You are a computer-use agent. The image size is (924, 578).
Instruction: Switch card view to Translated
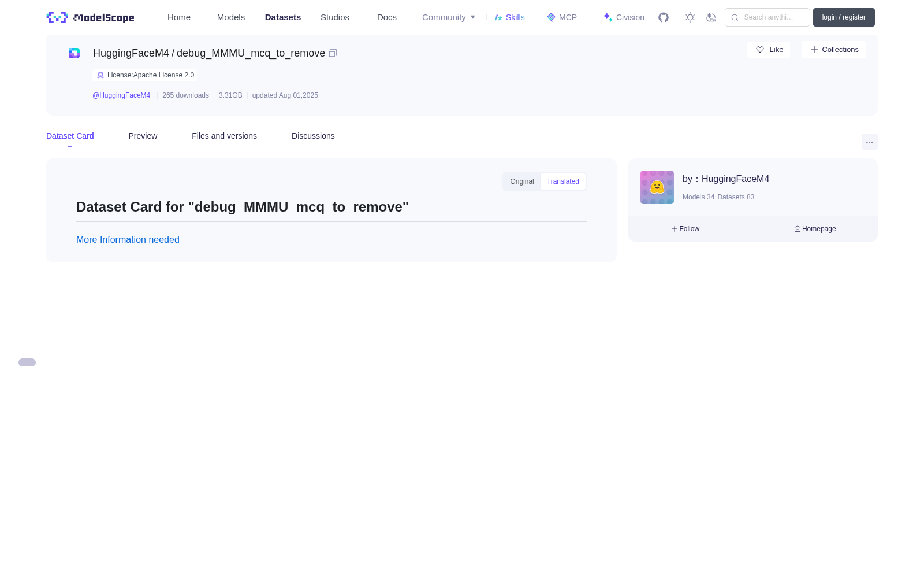click(x=563, y=181)
